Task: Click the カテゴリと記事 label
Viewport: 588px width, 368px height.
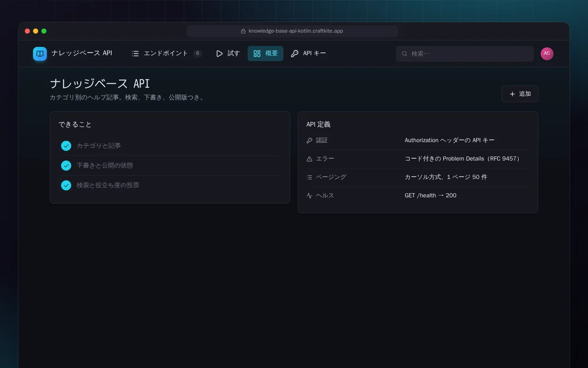Action: [99, 146]
